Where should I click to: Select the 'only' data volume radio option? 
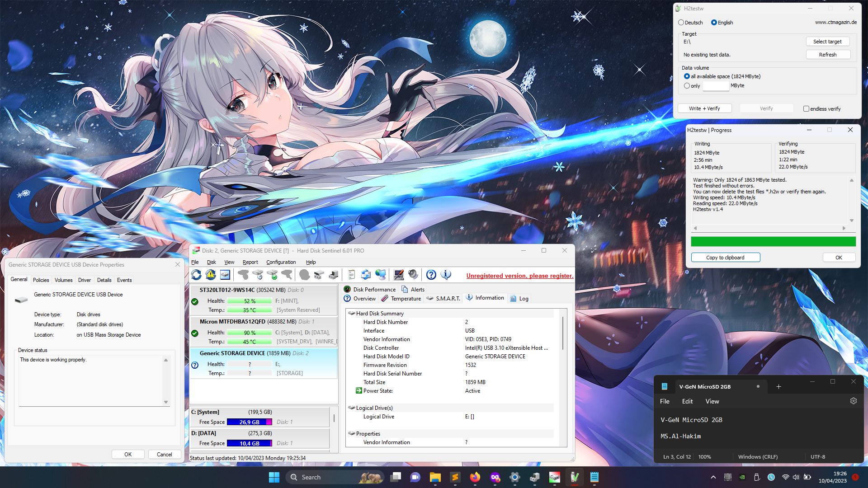pos(687,86)
